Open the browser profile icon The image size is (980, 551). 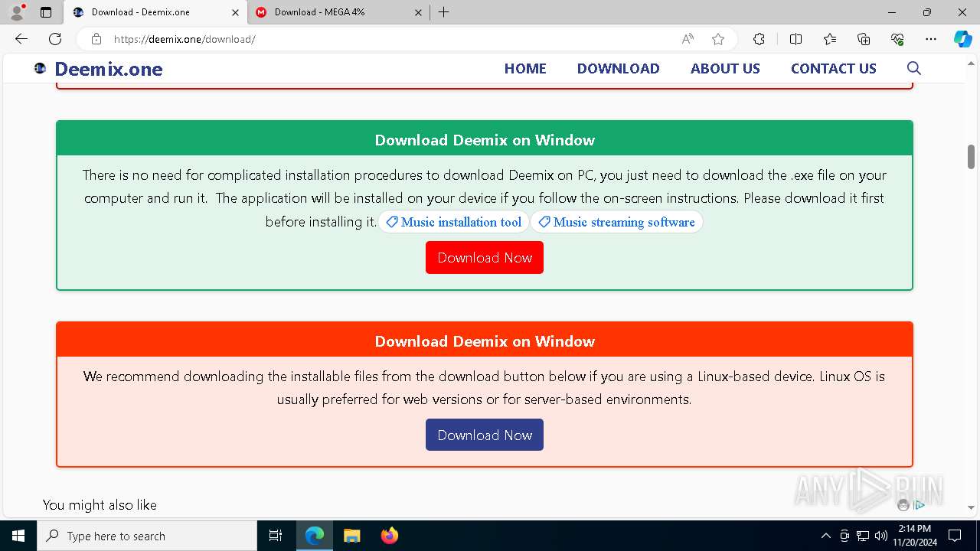[17, 12]
